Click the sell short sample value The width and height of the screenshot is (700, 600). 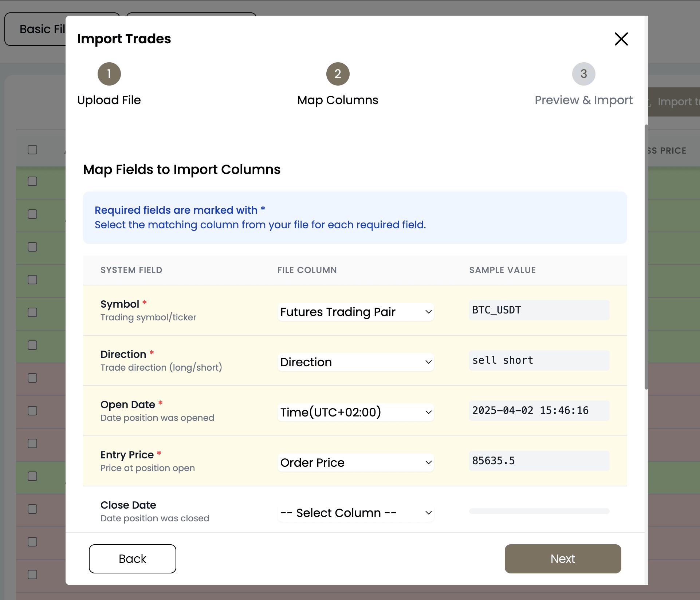point(539,360)
